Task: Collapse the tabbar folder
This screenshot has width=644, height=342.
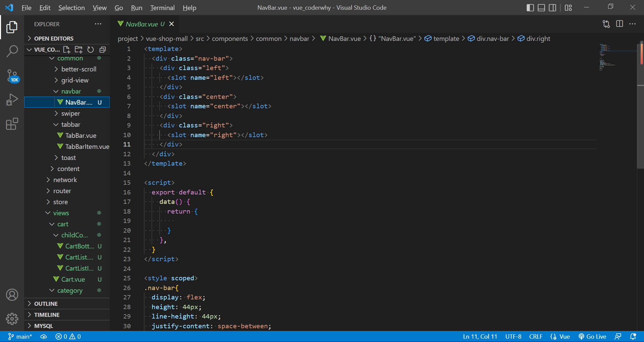Action: click(x=67, y=124)
